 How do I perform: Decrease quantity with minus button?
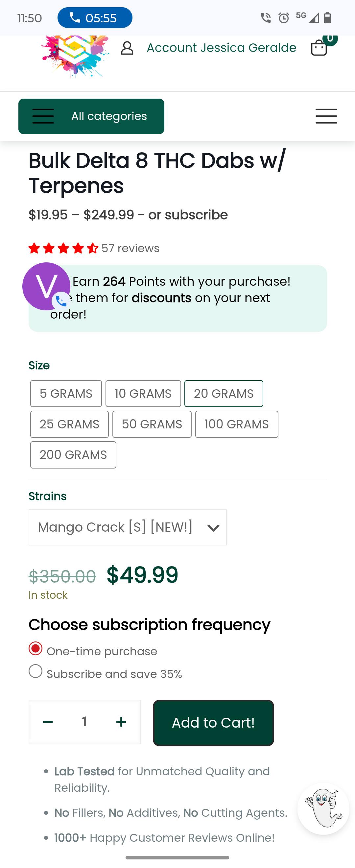(x=48, y=722)
